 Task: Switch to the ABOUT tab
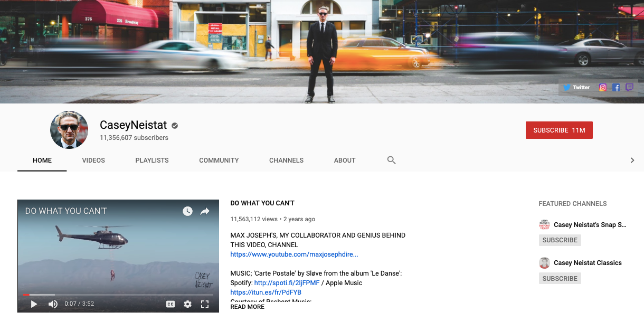[x=345, y=160]
